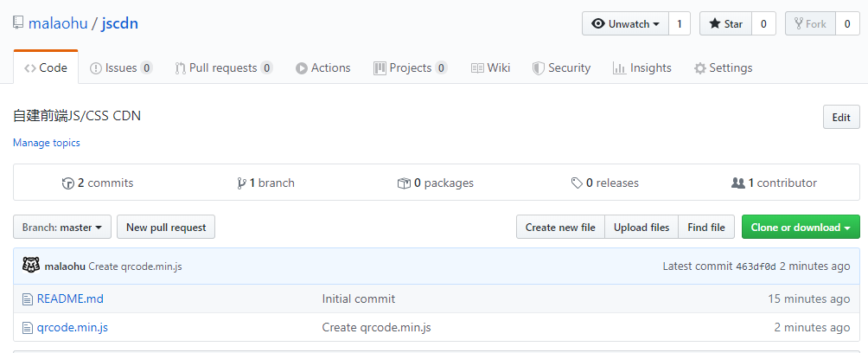The height and width of the screenshot is (353, 868).
Task: Click the qrcode.min.js file icon
Action: pyautogui.click(x=27, y=327)
